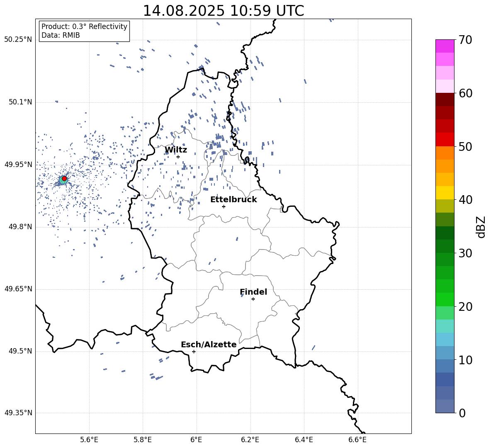The height and width of the screenshot is (448, 491).
Task: Click the dBZ colorbar axis label
Action: click(x=481, y=227)
